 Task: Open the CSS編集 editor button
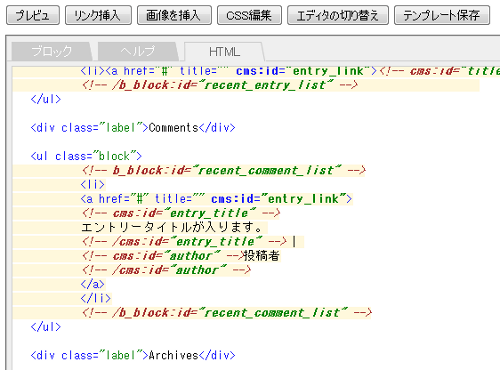point(249,15)
